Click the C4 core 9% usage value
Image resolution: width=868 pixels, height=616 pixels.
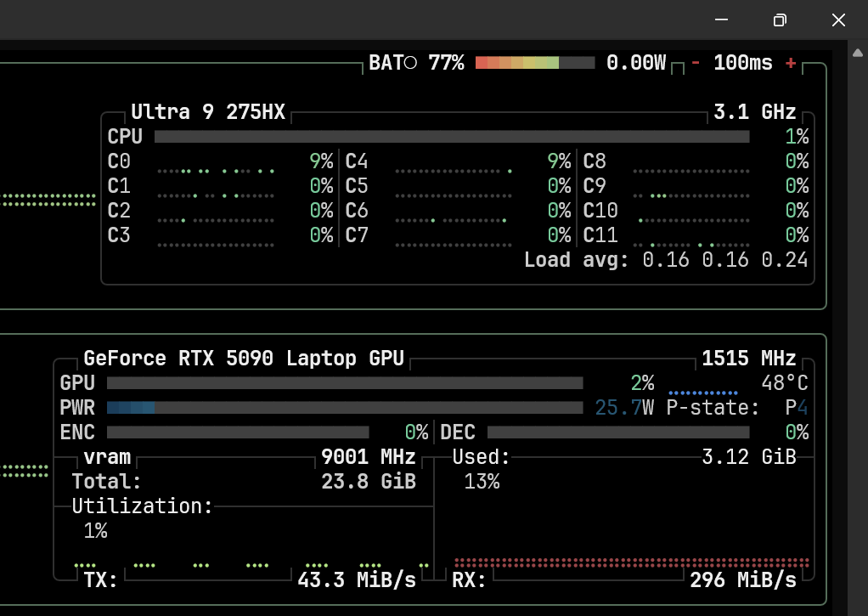point(559,161)
